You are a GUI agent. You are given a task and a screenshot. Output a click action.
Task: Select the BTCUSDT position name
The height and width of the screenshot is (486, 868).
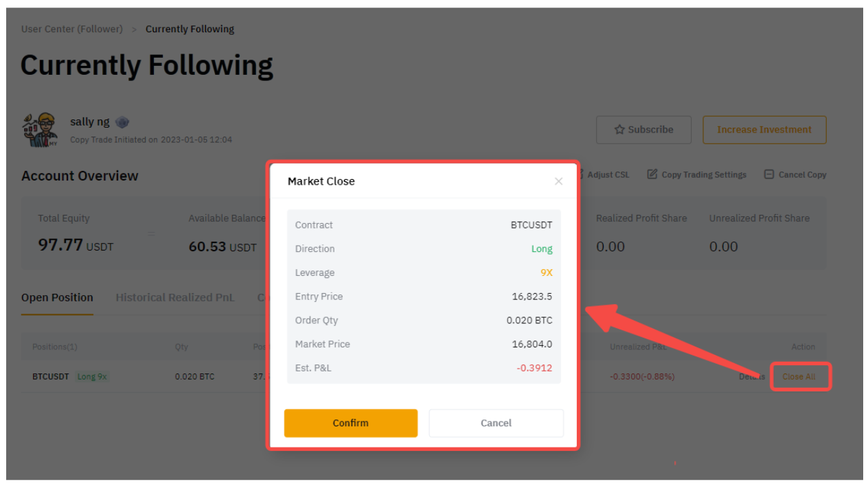click(51, 377)
